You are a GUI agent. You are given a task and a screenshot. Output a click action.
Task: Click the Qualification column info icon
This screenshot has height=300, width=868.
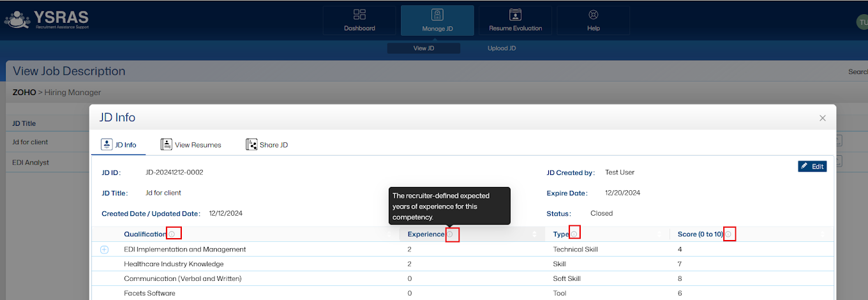point(172,234)
